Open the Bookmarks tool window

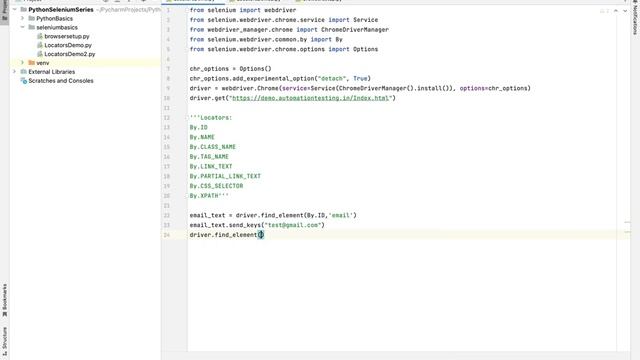[x=4, y=300]
